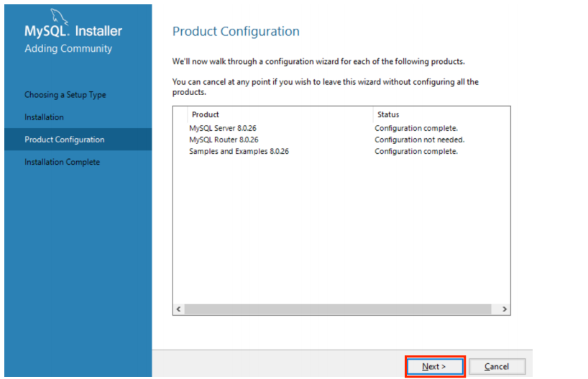
Task: Select the Samples and Examples 8.0.26 row
Action: pyautogui.click(x=341, y=151)
